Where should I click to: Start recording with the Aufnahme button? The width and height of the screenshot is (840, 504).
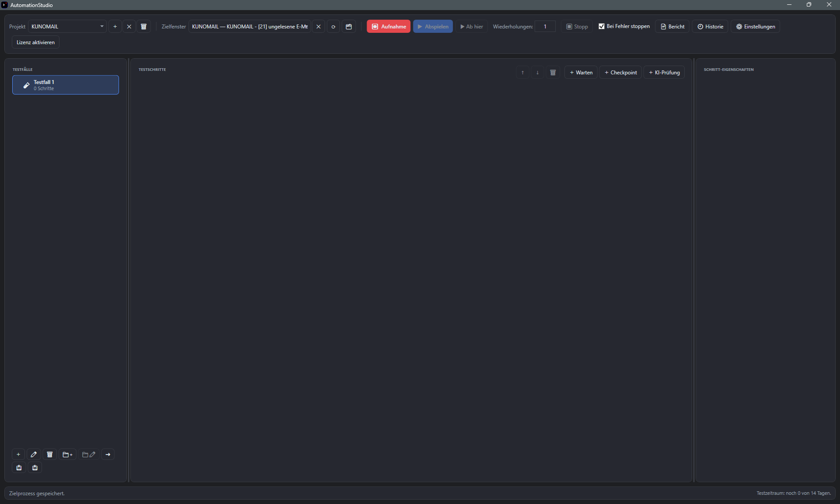coord(388,27)
